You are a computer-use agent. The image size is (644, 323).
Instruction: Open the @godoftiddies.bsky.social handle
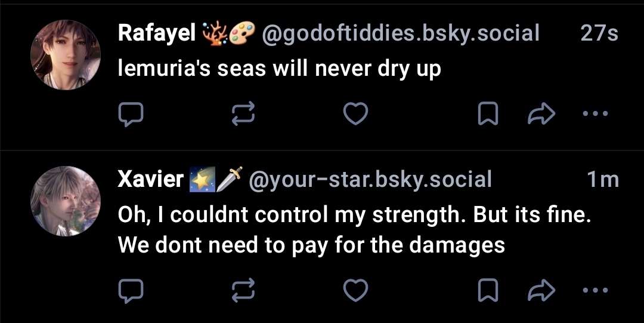(401, 33)
